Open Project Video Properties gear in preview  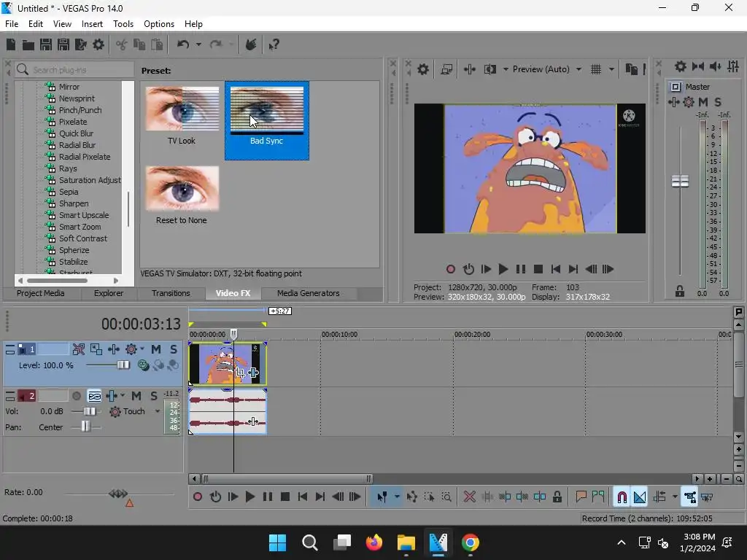click(423, 69)
